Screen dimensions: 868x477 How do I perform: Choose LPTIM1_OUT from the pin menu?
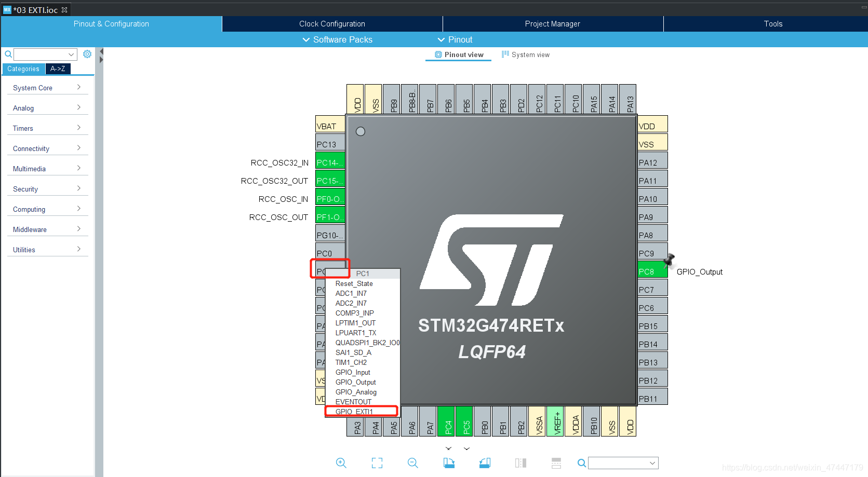[x=363, y=323]
